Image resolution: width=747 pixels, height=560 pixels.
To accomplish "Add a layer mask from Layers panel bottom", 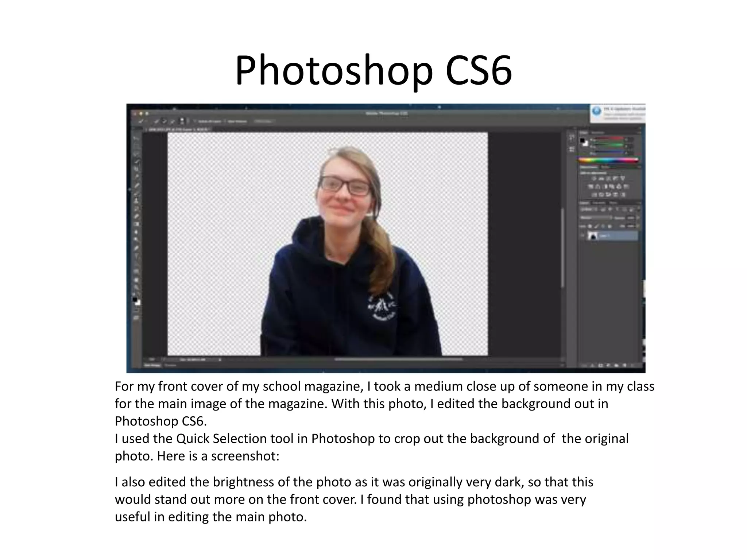I will pyautogui.click(x=601, y=365).
